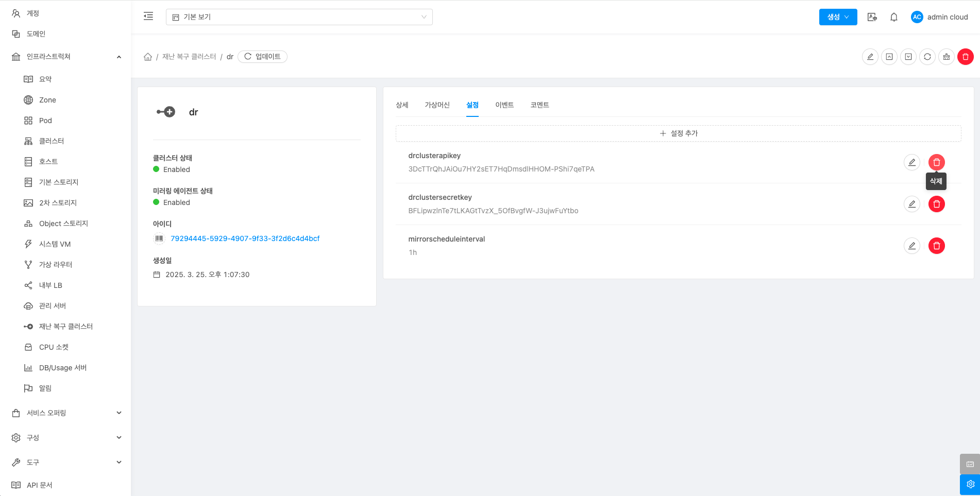Switch to the 이벤트 tab

504,105
